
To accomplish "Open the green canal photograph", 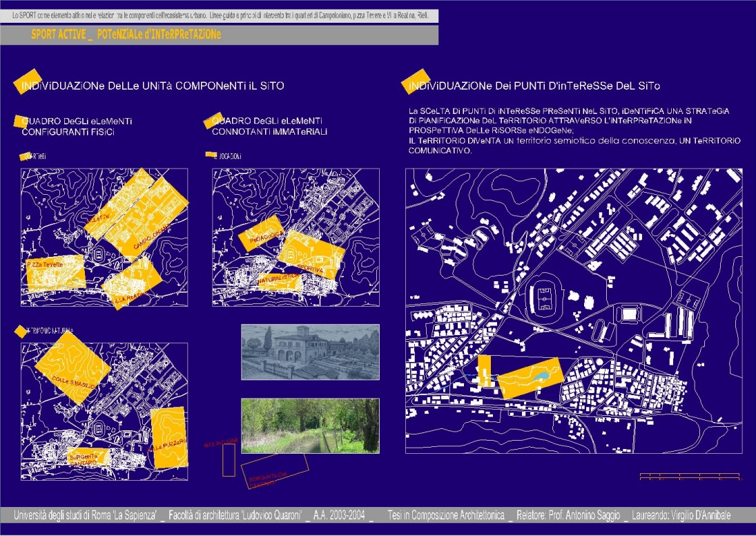I will 310,425.
